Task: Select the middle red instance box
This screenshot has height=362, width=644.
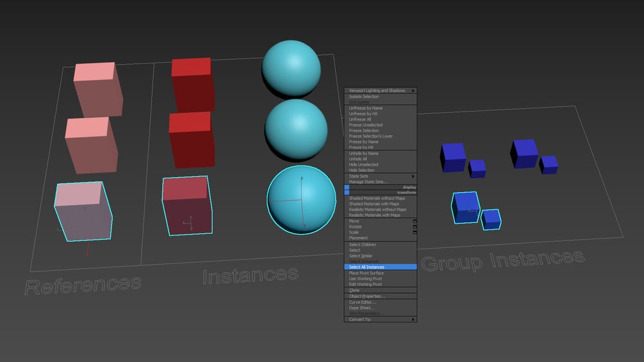Action: [x=192, y=140]
